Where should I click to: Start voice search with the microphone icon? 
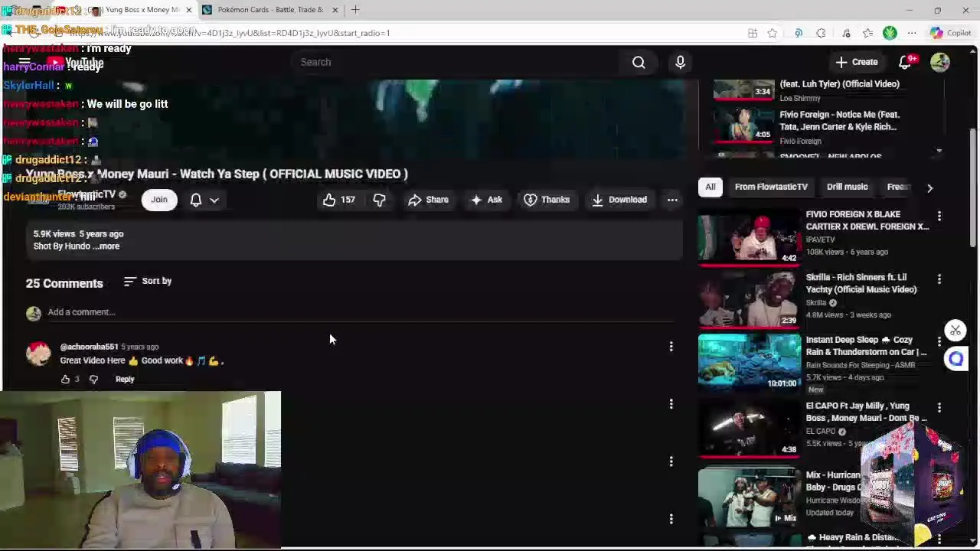tap(680, 62)
